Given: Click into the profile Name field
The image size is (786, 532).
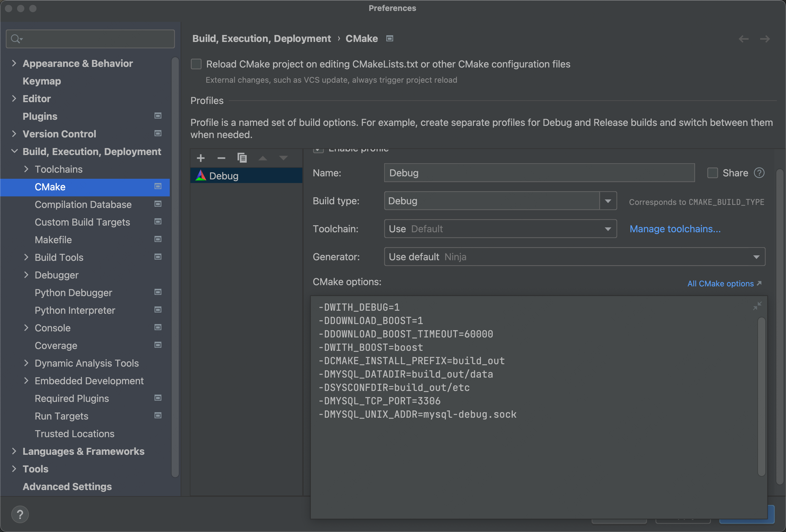Looking at the screenshot, I should click(539, 173).
